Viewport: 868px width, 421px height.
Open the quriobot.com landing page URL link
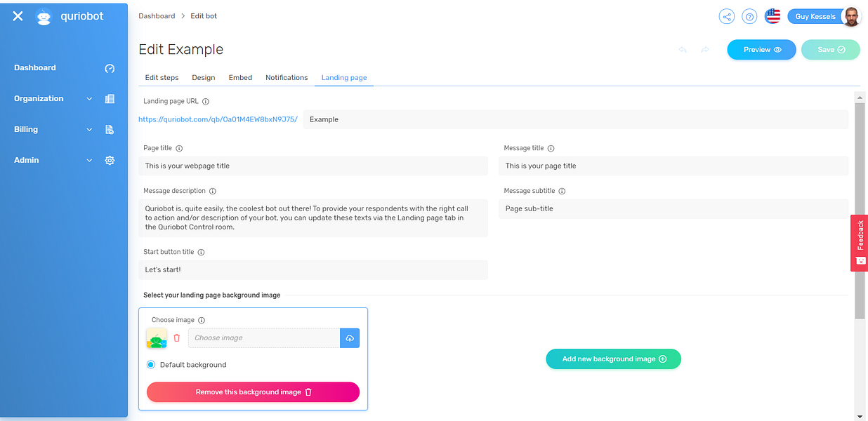pyautogui.click(x=218, y=120)
